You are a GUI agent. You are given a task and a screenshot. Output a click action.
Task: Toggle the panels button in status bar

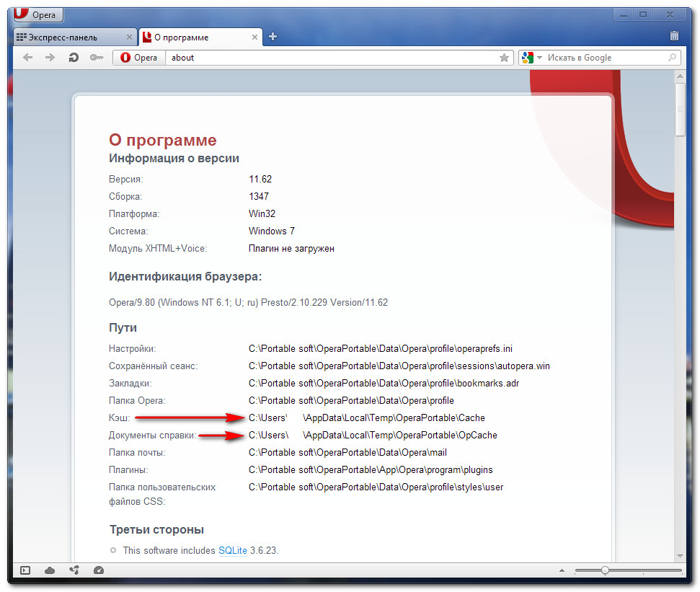pyautogui.click(x=25, y=570)
